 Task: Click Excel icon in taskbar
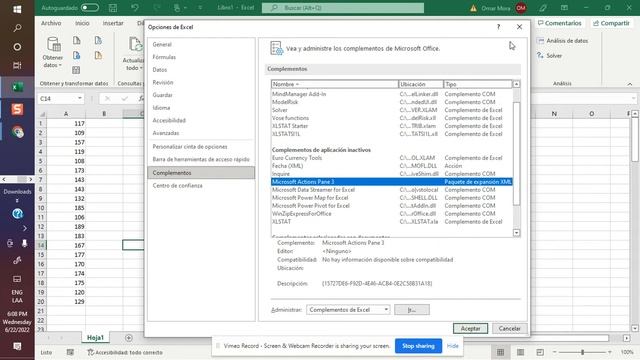[x=17, y=87]
